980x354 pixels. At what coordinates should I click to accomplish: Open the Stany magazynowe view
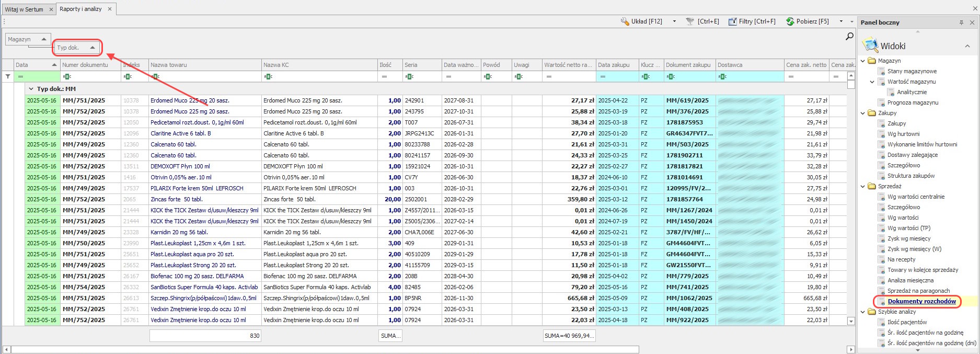coord(912,71)
